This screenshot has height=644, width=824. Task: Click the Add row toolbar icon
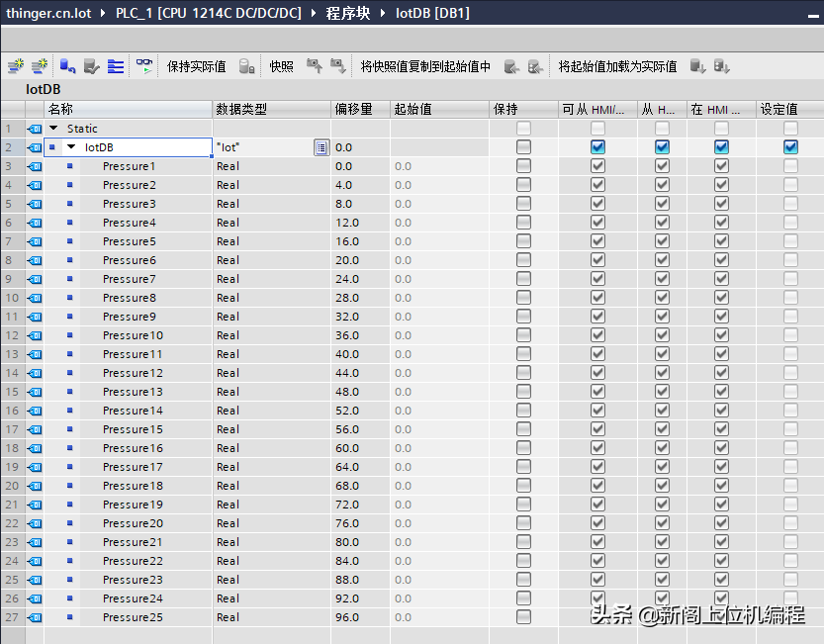click(x=40, y=66)
